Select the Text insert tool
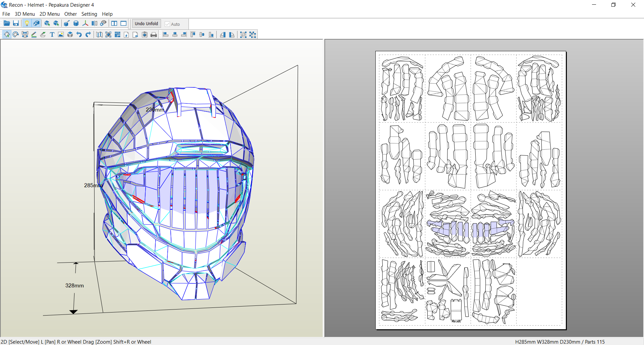The height and width of the screenshot is (345, 644). pos(52,34)
